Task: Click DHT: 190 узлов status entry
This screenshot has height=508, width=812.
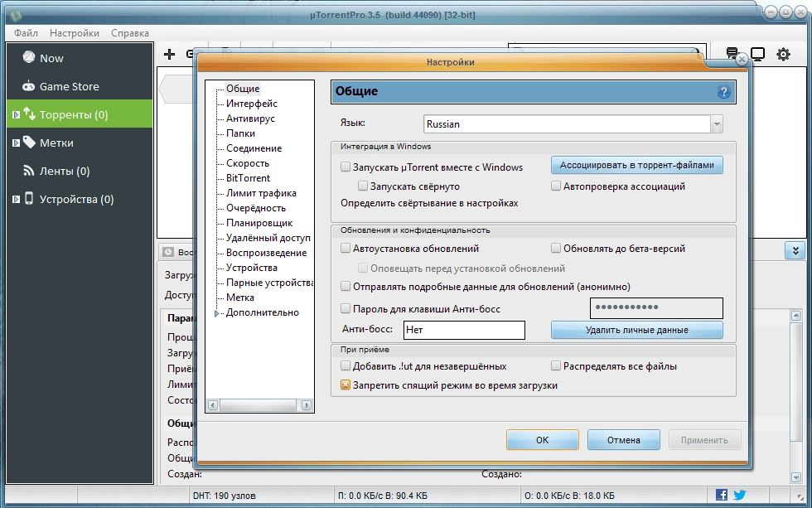Action: pos(225,496)
